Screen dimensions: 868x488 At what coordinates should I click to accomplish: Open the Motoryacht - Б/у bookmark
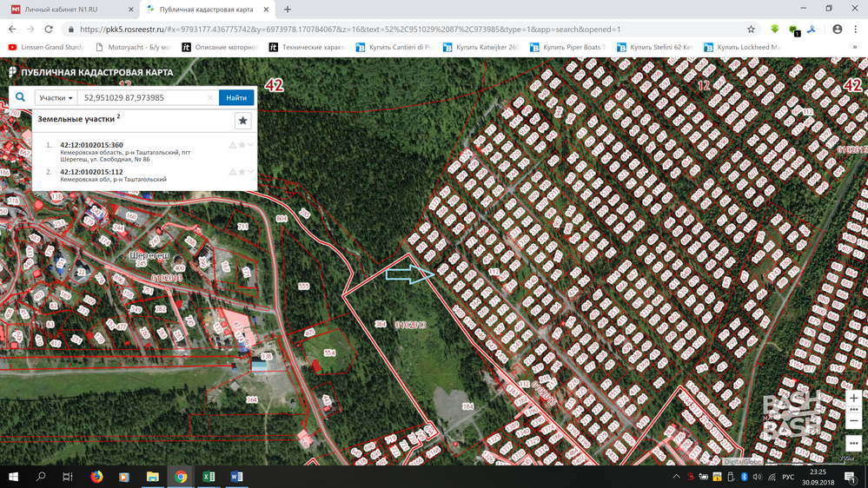134,47
